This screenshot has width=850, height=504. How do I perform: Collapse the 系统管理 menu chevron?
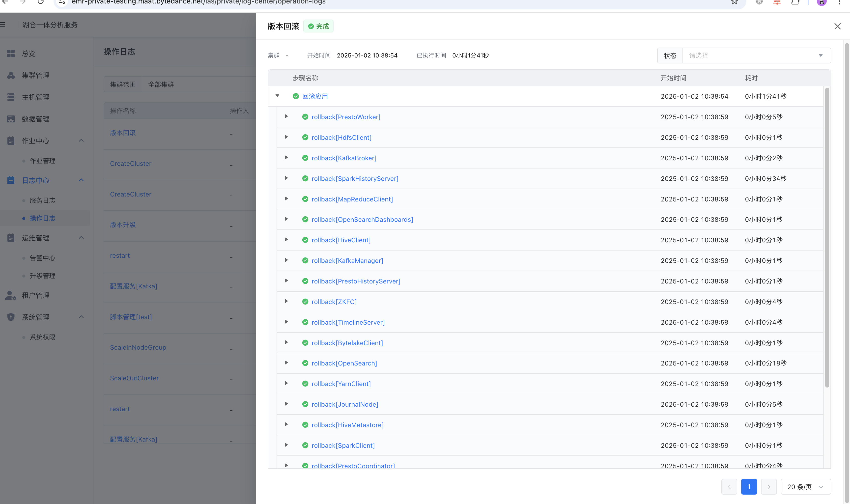(x=81, y=317)
